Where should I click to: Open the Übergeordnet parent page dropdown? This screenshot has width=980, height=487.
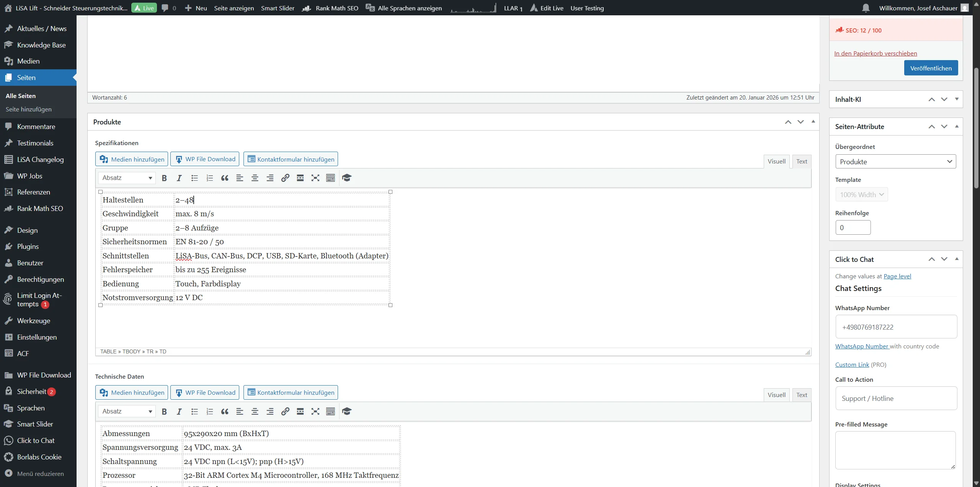(895, 161)
